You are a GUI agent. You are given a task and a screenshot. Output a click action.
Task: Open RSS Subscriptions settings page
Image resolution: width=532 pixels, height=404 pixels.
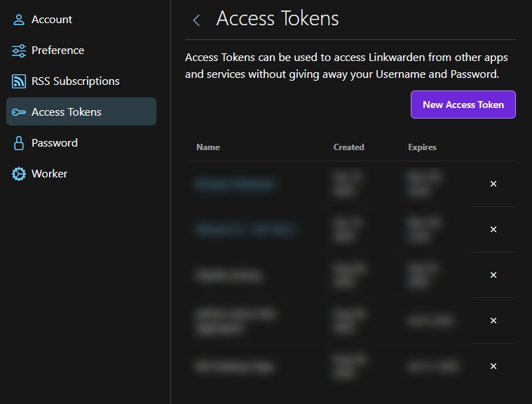point(81,81)
